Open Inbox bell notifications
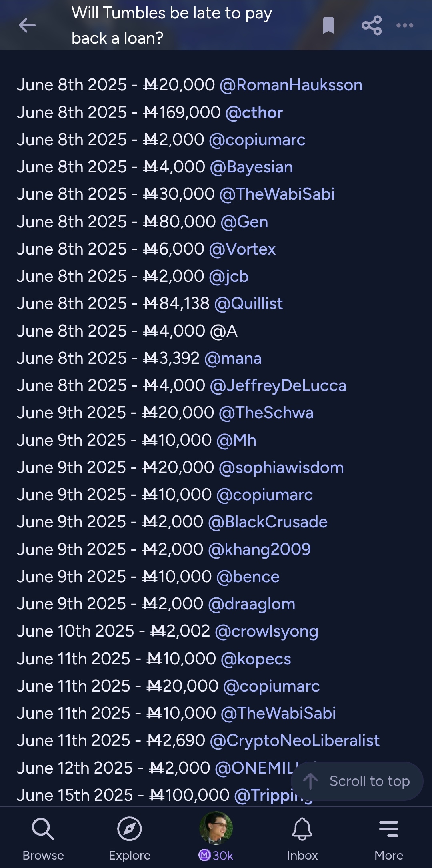432x868 pixels. tap(302, 829)
